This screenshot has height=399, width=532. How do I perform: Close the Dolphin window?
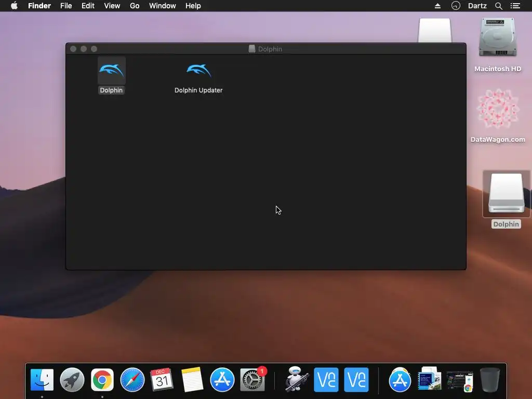pyautogui.click(x=73, y=49)
